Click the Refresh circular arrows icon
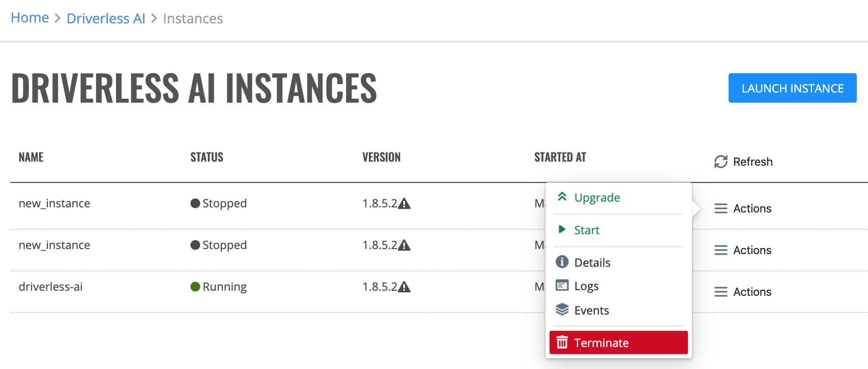Viewport: 868px width, 369px height. 720,162
